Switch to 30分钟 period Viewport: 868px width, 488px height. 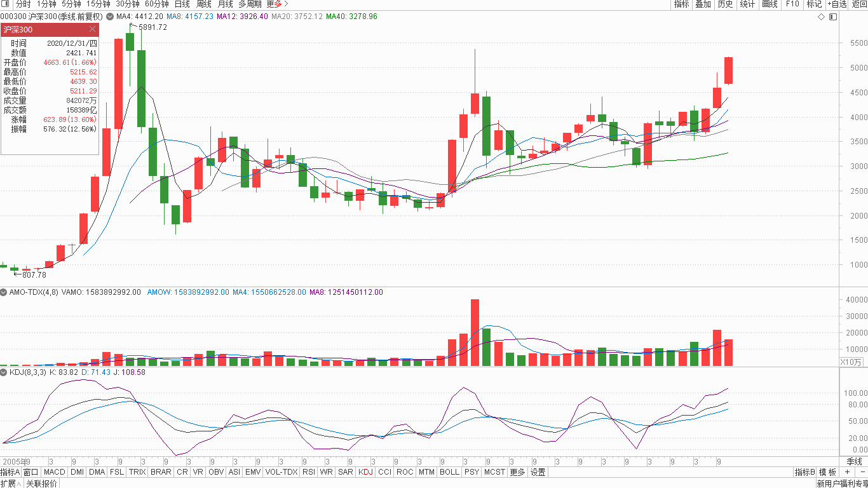click(128, 4)
